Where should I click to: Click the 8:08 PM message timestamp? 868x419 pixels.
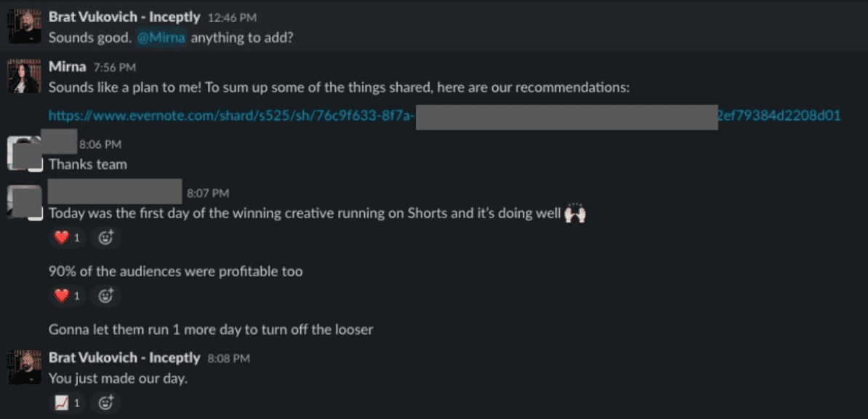[228, 358]
